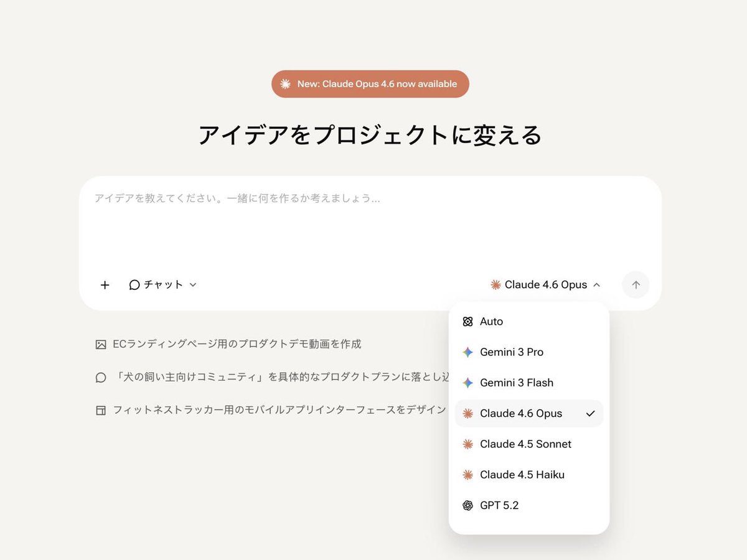The image size is (747, 560).
Task: Click the chevron next to チャット
Action: pyautogui.click(x=192, y=284)
